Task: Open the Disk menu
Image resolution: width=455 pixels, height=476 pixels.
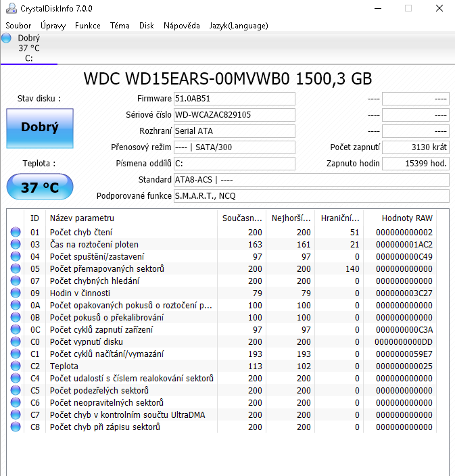Action: coord(146,26)
